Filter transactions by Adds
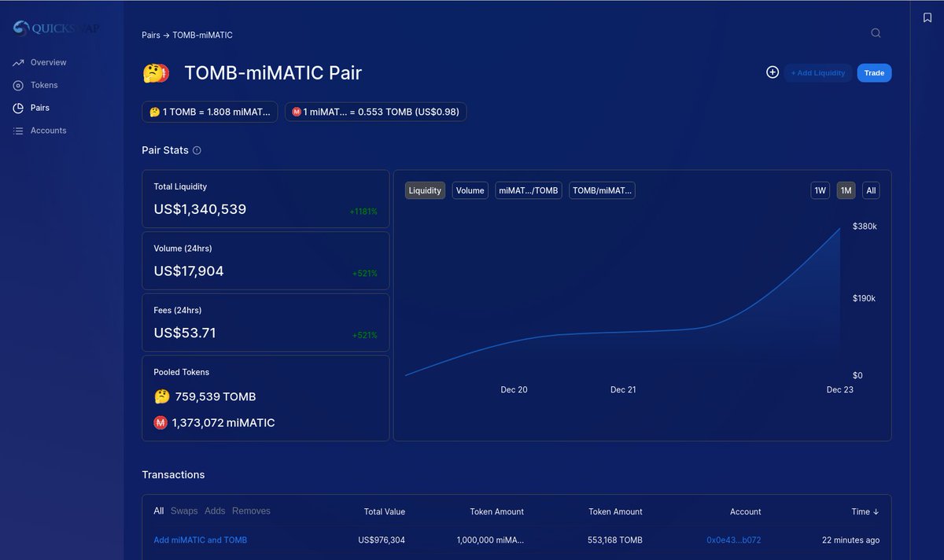The width and height of the screenshot is (944, 560). click(215, 511)
